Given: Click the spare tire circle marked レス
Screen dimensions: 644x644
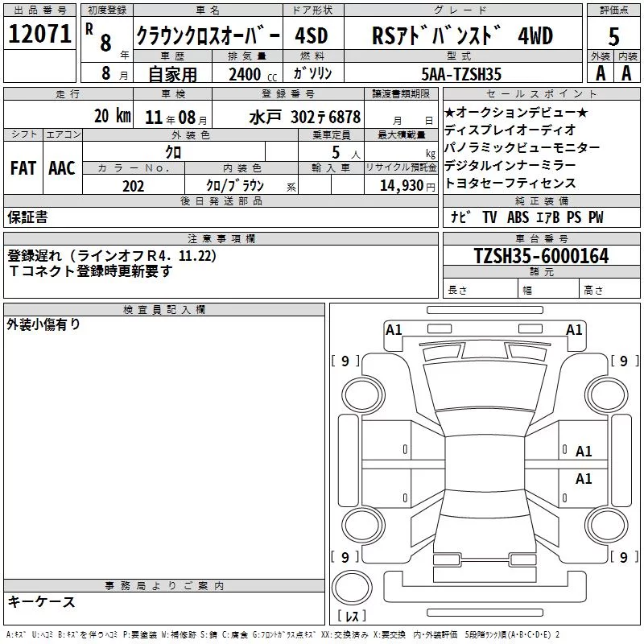Looking at the screenshot, I should click(352, 587).
